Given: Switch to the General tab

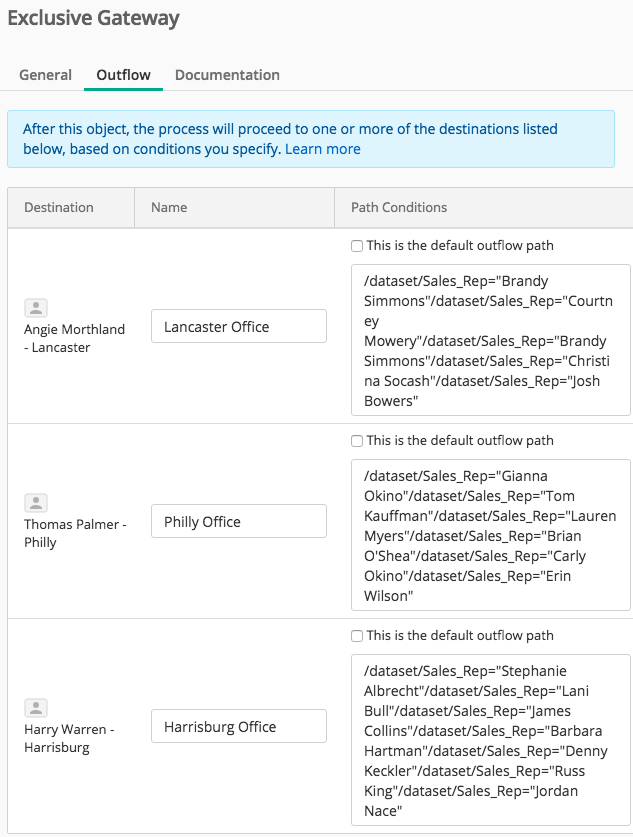Looking at the screenshot, I should 45,75.
